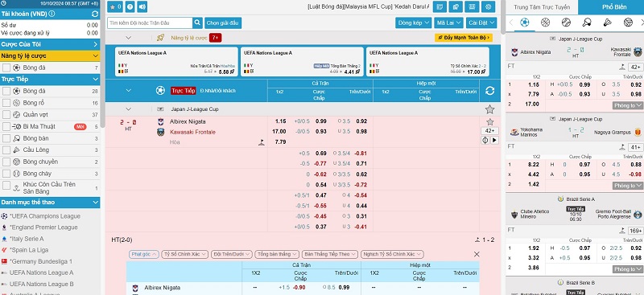
Task: Click the soccer ball icon in Trực Tiếp header
Action: [160, 91]
